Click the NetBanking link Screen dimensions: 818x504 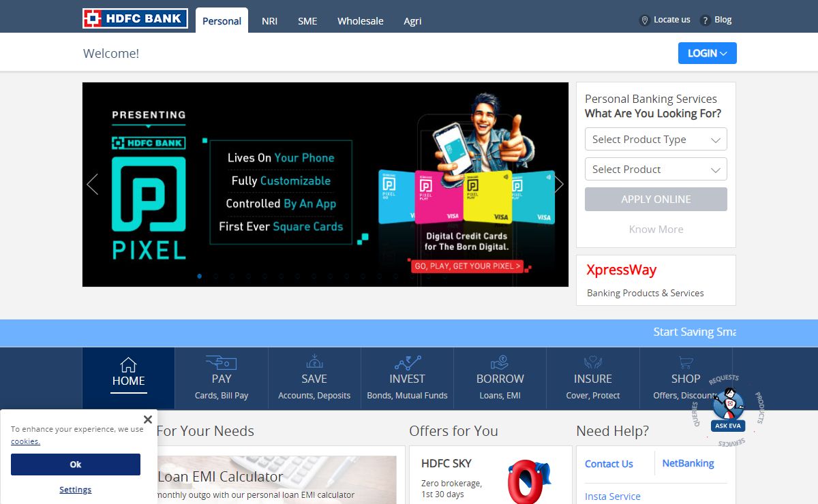coord(688,463)
